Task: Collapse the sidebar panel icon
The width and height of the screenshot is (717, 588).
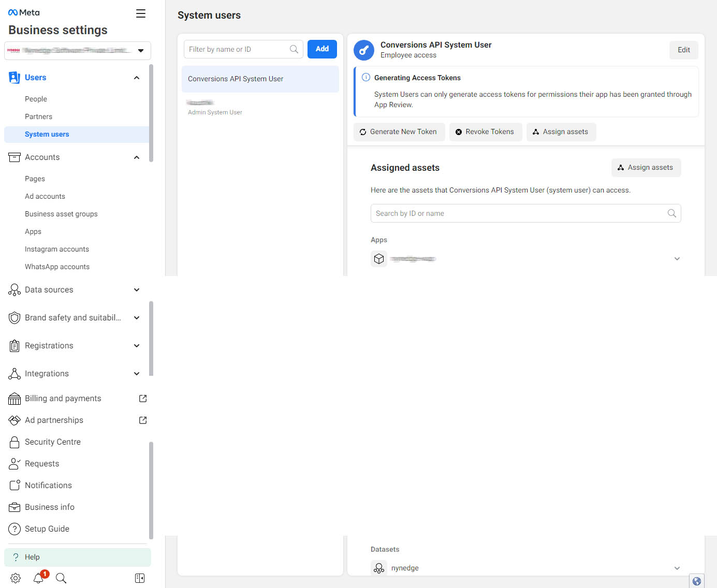Action: (x=140, y=578)
